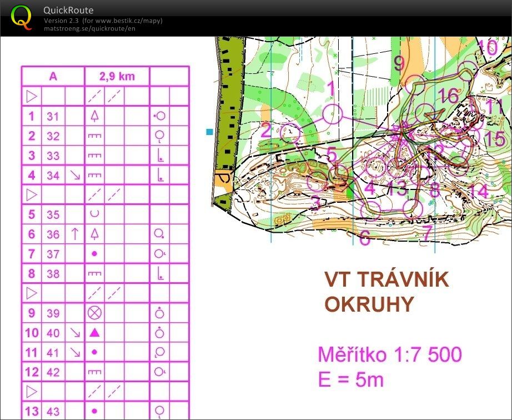Click the 'VT TRÁVNÍK' map title
Viewport: 512px width, 420px height.
386,279
